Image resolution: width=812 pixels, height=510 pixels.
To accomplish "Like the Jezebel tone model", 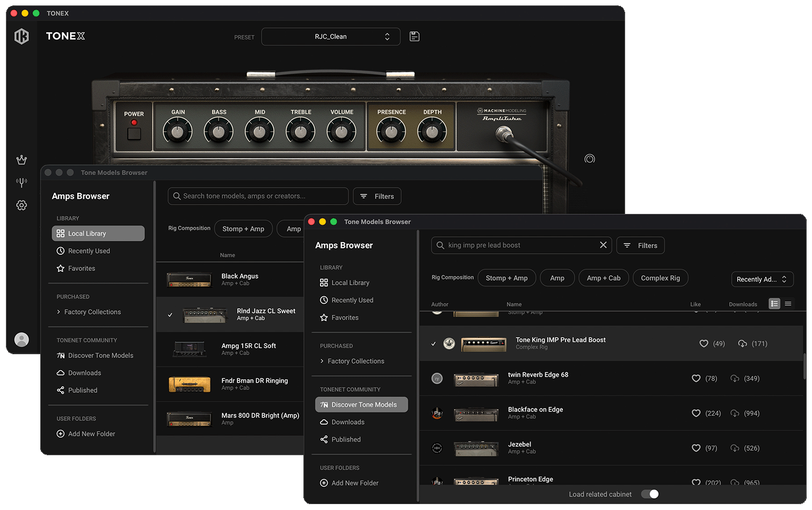I will pos(696,448).
